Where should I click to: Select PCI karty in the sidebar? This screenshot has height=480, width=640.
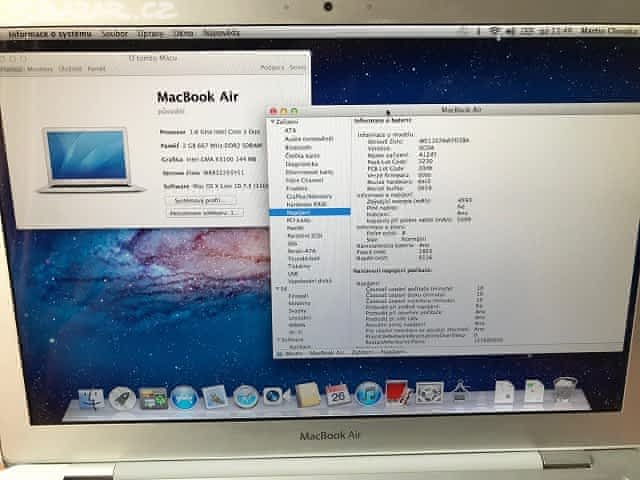pos(299,220)
